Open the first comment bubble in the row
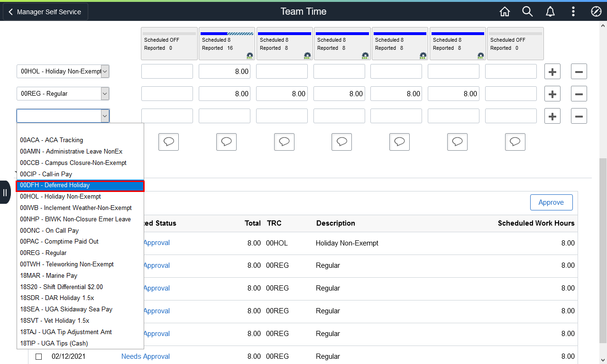The image size is (607, 364). [x=168, y=142]
